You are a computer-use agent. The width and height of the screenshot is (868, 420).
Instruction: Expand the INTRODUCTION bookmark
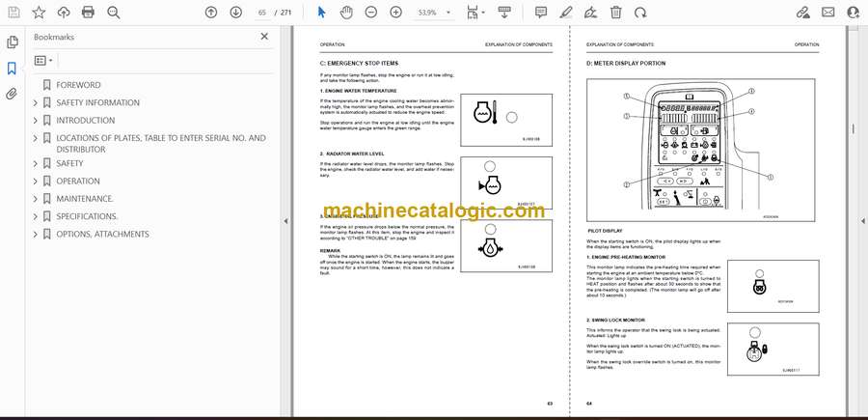[36, 121]
